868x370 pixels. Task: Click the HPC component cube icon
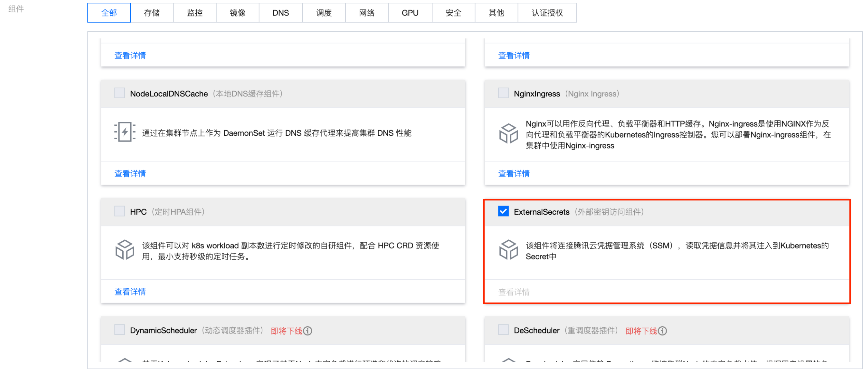coord(125,250)
